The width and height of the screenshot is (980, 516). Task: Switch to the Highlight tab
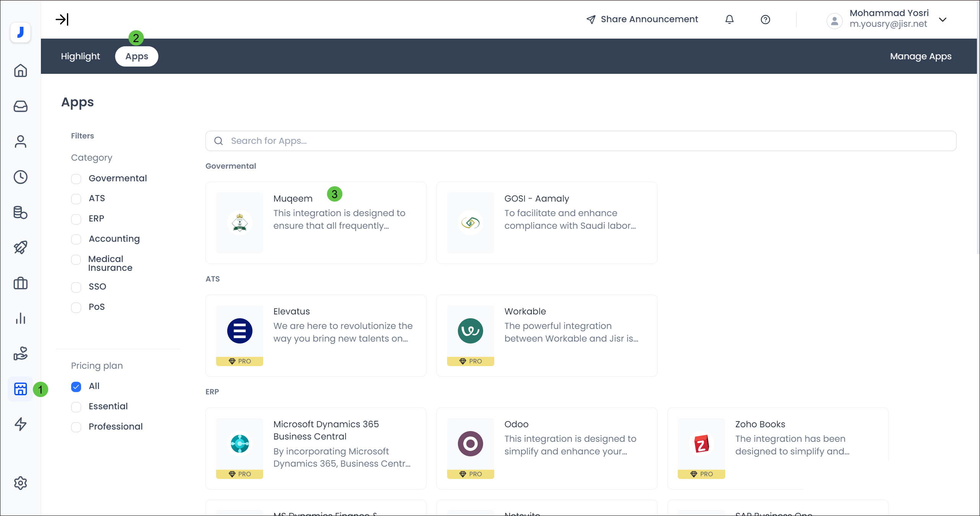coord(80,56)
